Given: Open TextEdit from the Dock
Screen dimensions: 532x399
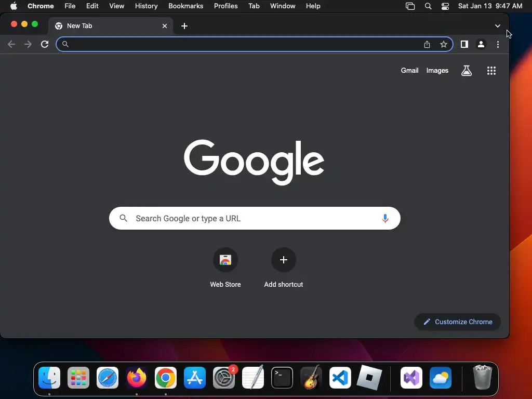Looking at the screenshot, I should click(x=253, y=378).
